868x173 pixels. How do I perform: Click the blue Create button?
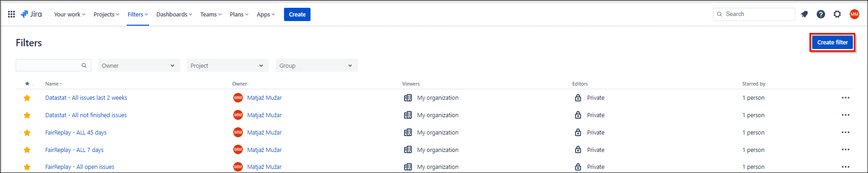pyautogui.click(x=297, y=14)
